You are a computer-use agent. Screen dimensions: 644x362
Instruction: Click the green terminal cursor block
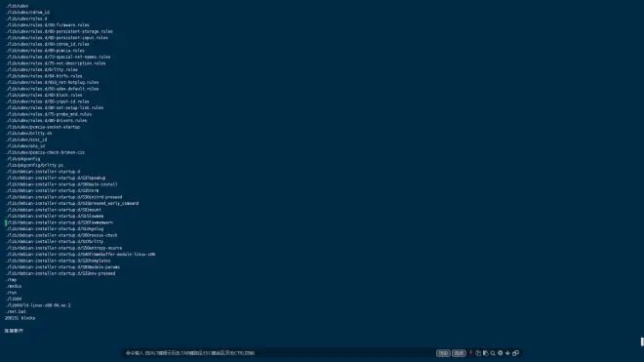pos(6,222)
